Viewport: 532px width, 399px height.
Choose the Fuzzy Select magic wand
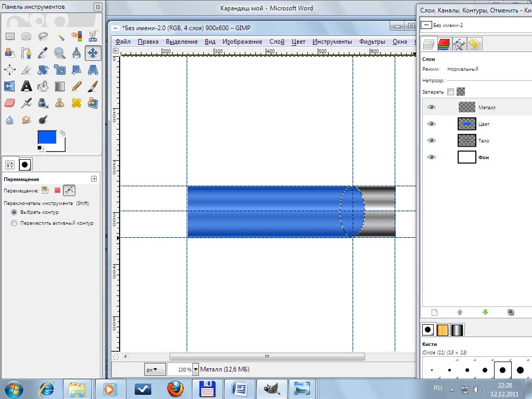pyautogui.click(x=60, y=36)
